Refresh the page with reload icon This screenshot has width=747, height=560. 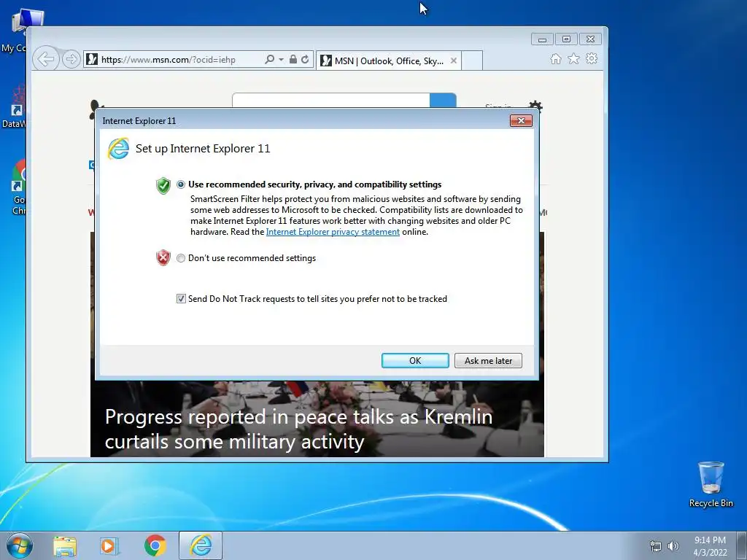tap(305, 60)
